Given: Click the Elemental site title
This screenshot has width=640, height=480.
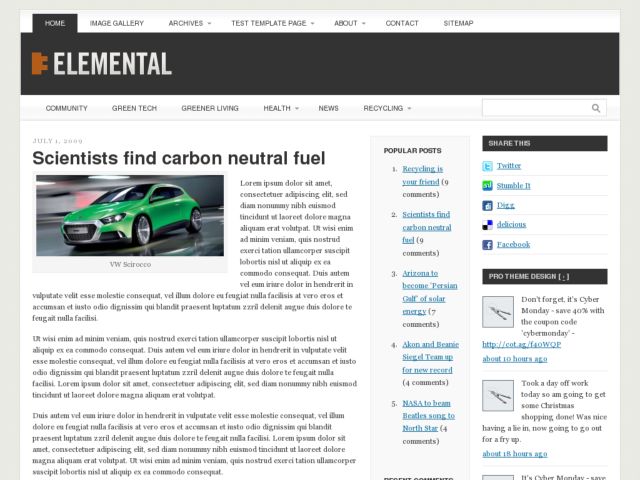Looking at the screenshot, I should point(112,64).
